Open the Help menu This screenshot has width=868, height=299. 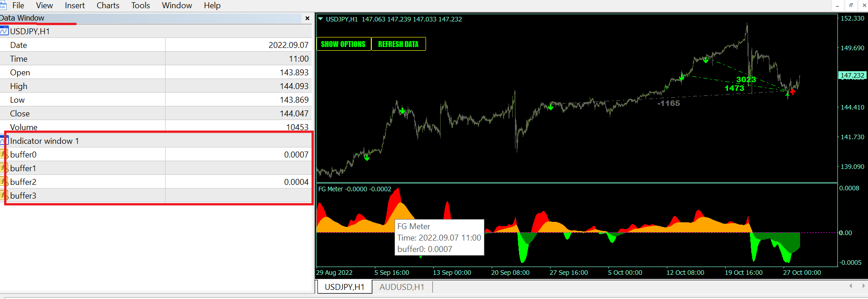click(x=212, y=5)
